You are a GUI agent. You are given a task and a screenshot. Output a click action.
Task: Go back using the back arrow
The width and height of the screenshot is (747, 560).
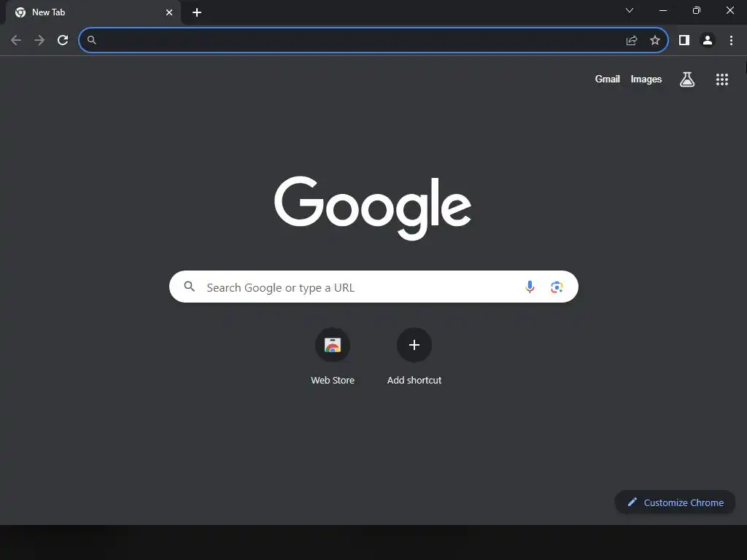[x=16, y=40]
